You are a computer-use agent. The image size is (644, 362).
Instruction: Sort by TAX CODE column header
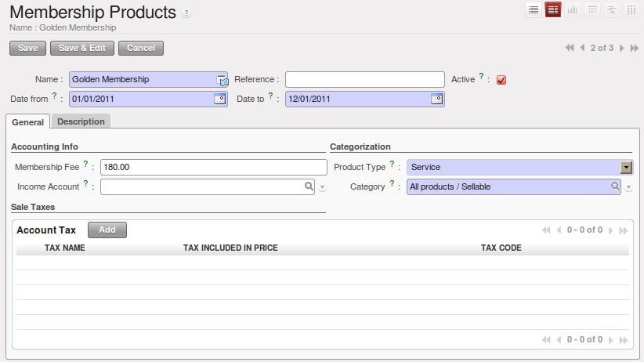tap(501, 248)
